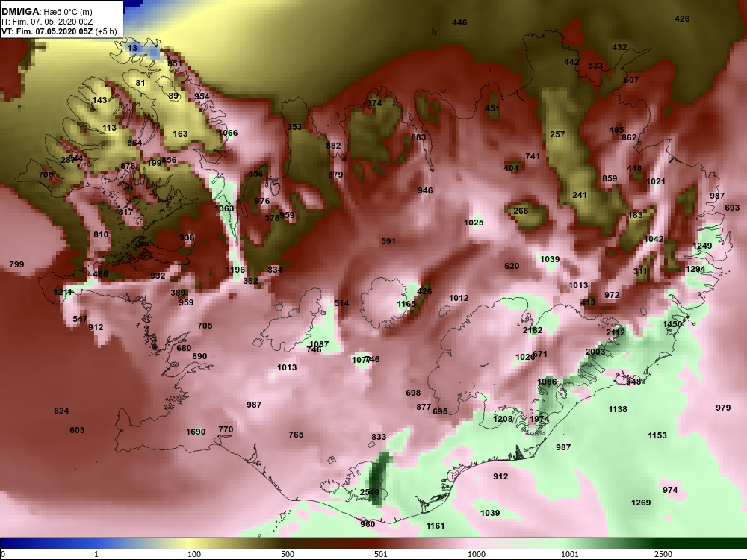Screen dimensions: 747x560
Task: Click the map value 1974
Action: 539,419
